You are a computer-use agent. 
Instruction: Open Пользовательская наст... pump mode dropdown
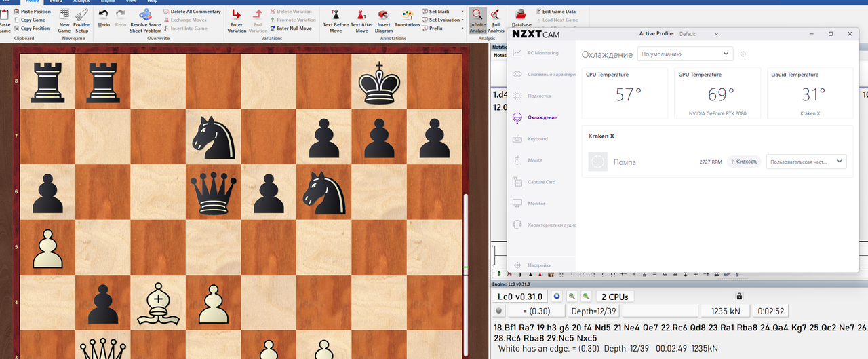click(x=806, y=162)
